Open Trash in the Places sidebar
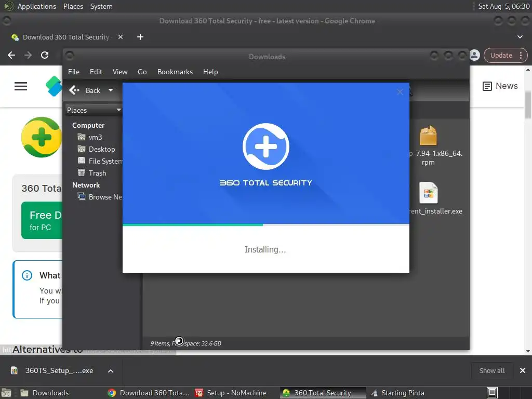 97,173
